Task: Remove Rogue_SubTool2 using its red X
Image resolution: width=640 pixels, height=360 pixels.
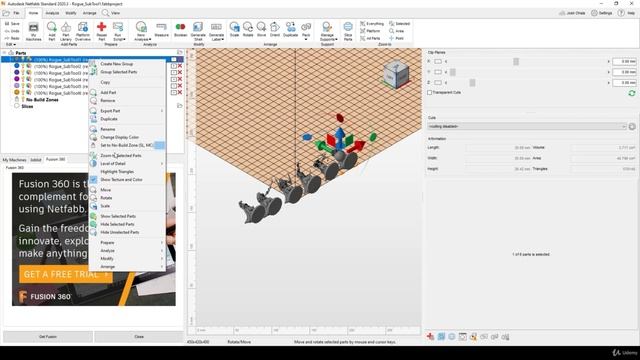Action: pos(180,66)
